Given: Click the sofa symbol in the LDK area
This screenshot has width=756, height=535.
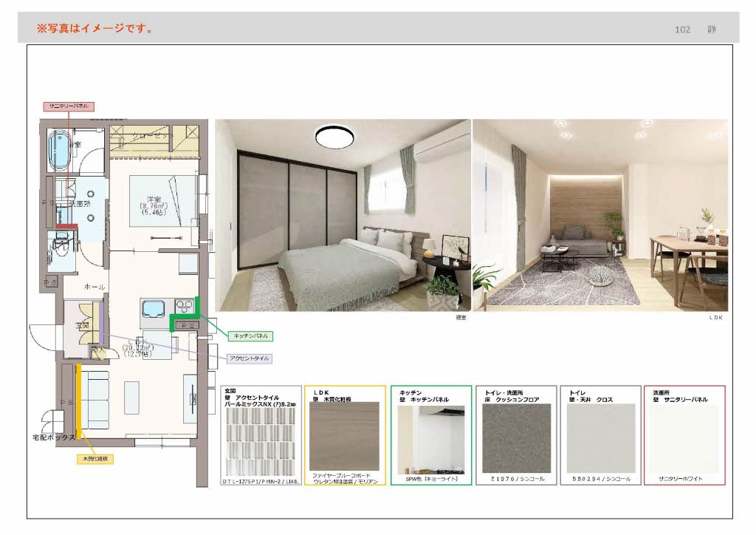Looking at the screenshot, I should click(x=94, y=398).
